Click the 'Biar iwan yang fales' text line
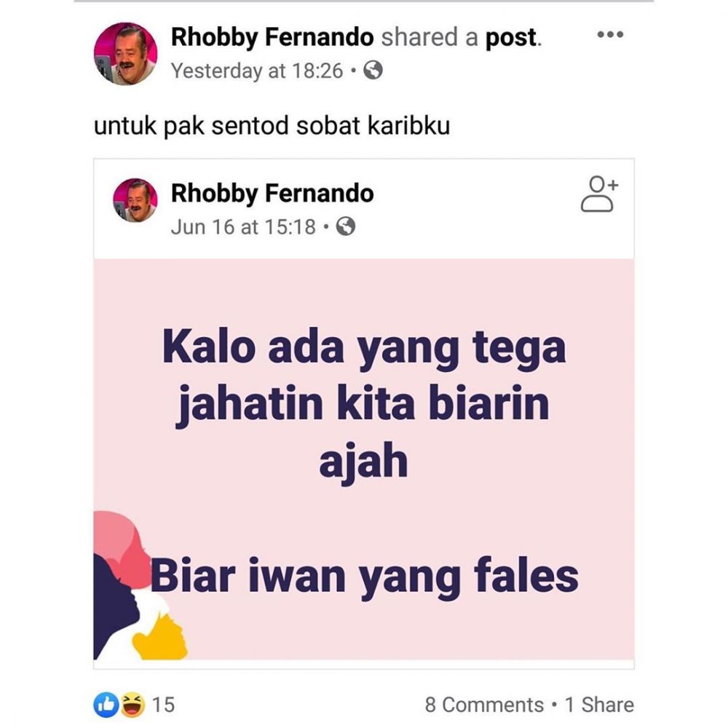Screen dimensions: 728x728 point(365,578)
